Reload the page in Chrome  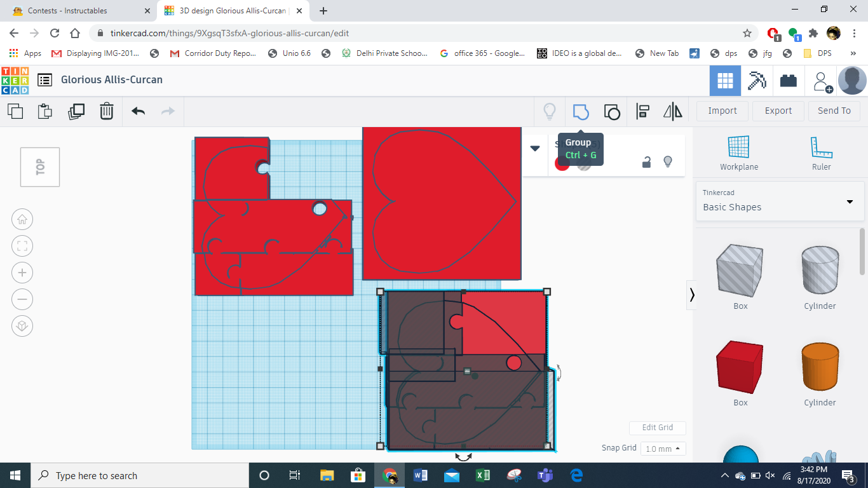pos(55,33)
